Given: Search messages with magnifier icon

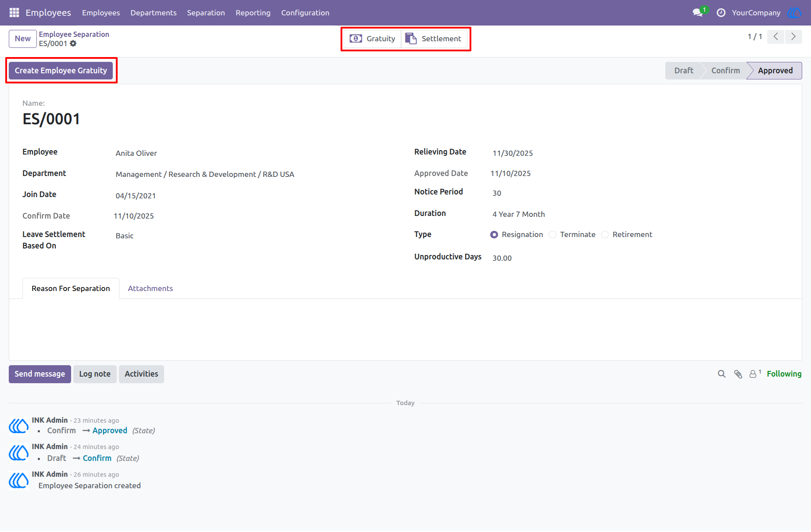Looking at the screenshot, I should pos(721,374).
